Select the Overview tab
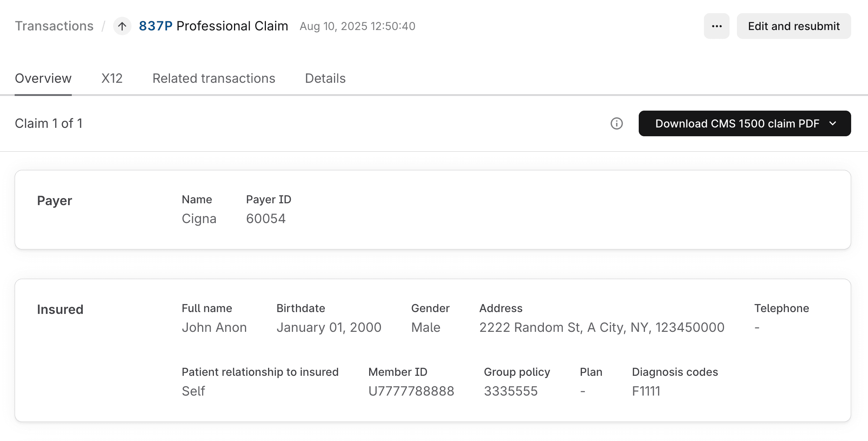This screenshot has height=441, width=868. pos(43,78)
